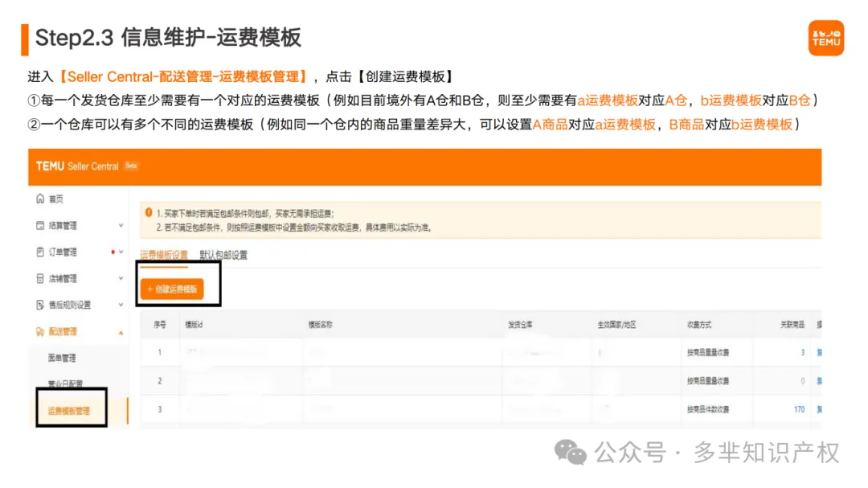
Task: Open the linked products count 170
Action: pos(799,409)
